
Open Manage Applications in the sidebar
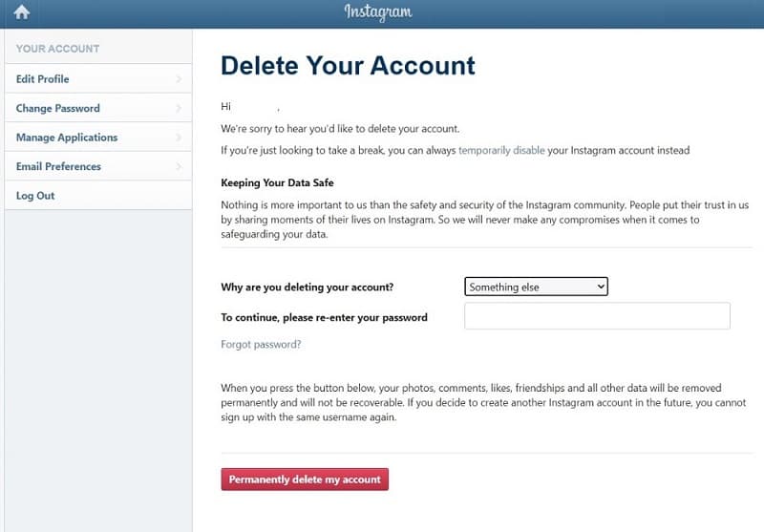coord(67,138)
